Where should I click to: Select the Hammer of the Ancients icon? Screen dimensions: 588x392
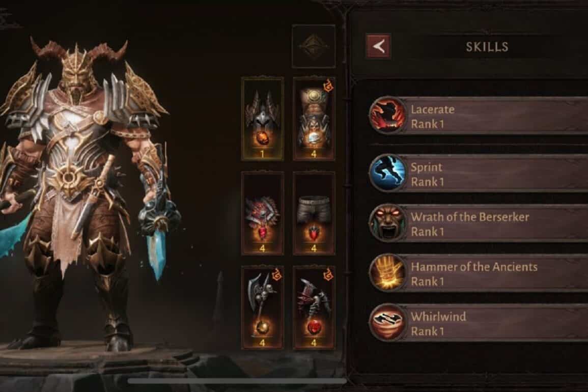coord(387,273)
